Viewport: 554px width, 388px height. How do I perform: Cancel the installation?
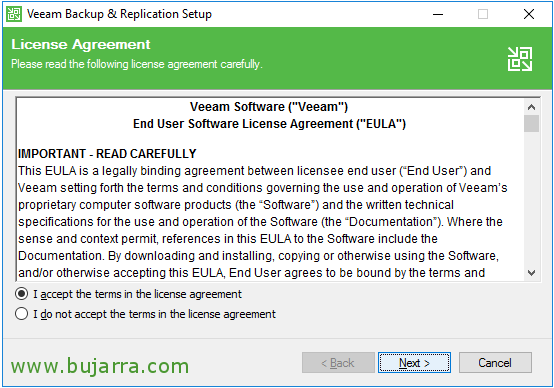[x=495, y=363]
